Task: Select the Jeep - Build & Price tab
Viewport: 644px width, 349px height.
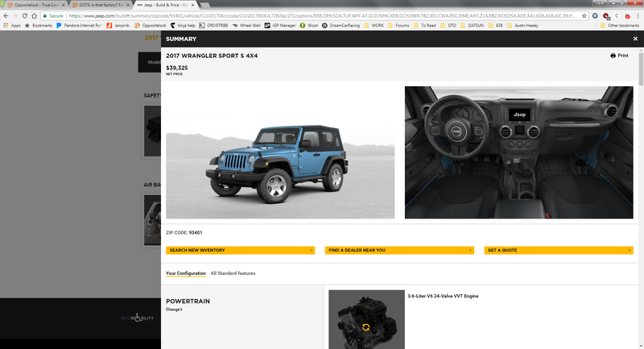Action: [x=166, y=5]
